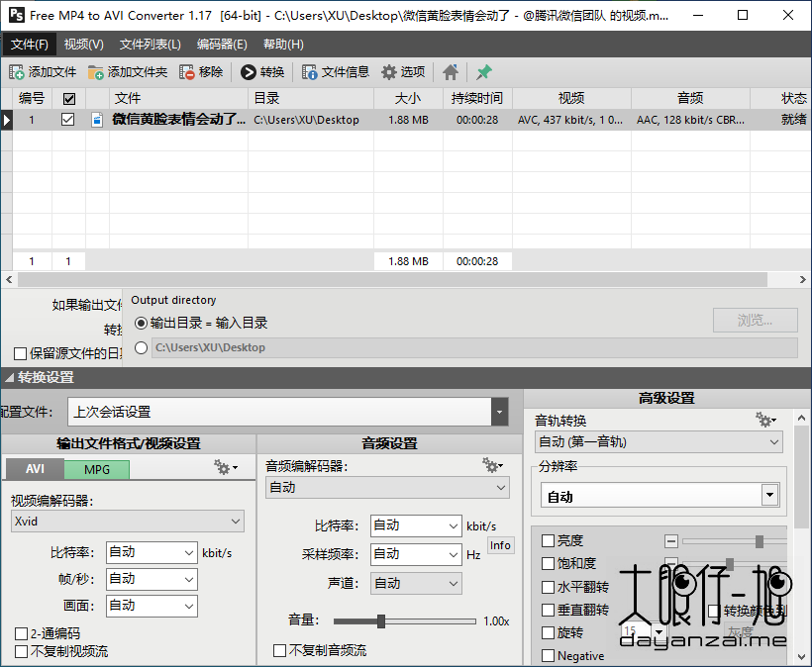Click the audio Info button
The height and width of the screenshot is (667, 812).
[500, 545]
